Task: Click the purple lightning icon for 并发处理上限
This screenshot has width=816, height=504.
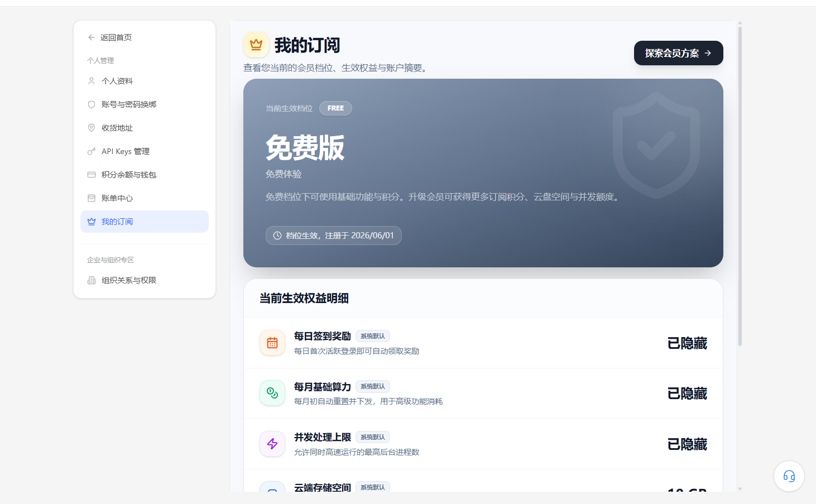Action: pyautogui.click(x=272, y=444)
